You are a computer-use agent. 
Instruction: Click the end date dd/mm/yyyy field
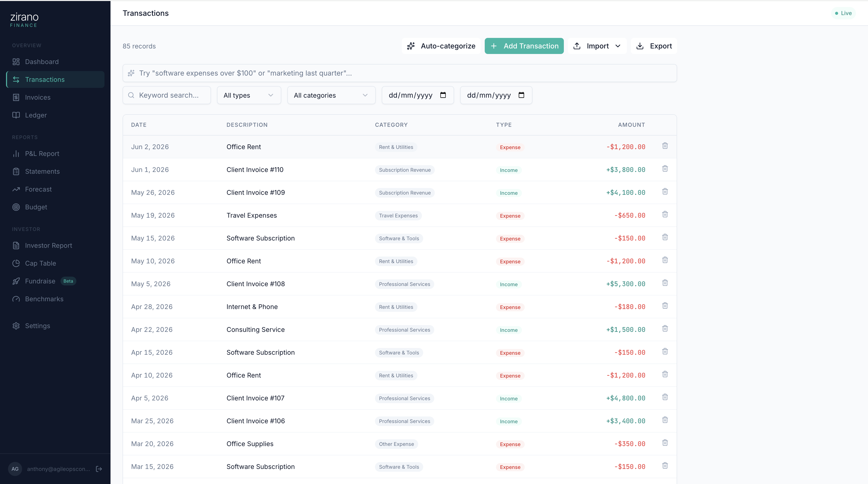pyautogui.click(x=496, y=95)
